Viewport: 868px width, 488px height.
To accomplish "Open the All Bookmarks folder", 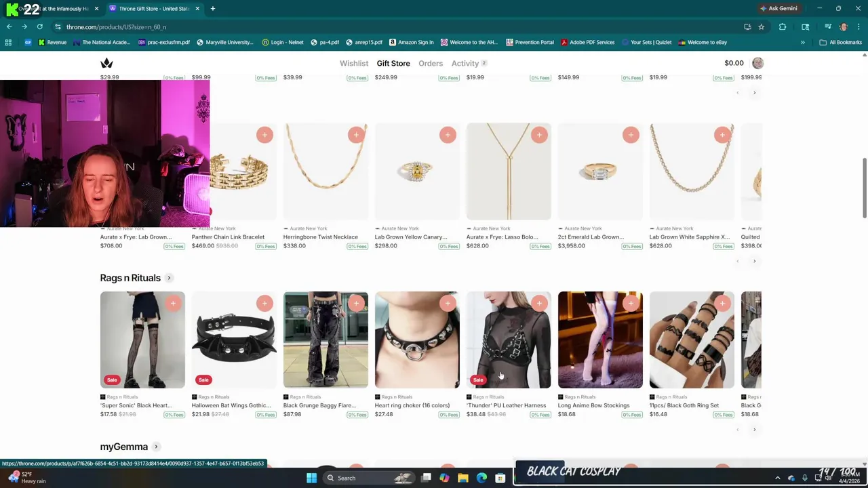I will click(840, 42).
